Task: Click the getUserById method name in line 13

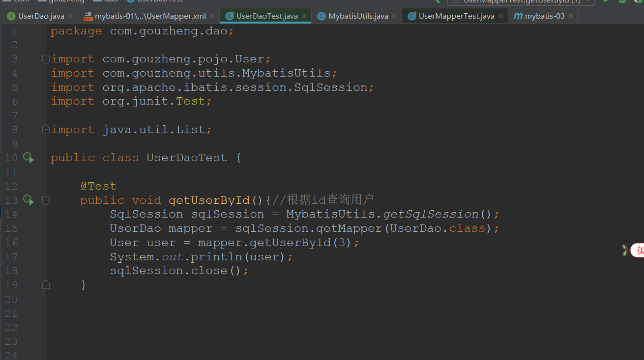Action: point(209,200)
